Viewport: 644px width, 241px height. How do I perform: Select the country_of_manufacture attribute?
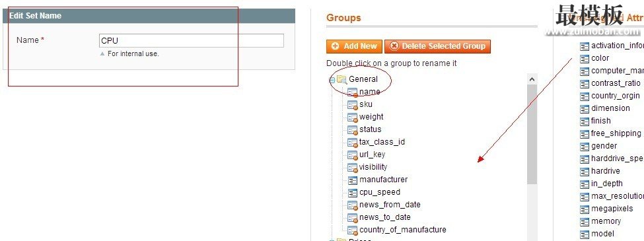click(402, 230)
